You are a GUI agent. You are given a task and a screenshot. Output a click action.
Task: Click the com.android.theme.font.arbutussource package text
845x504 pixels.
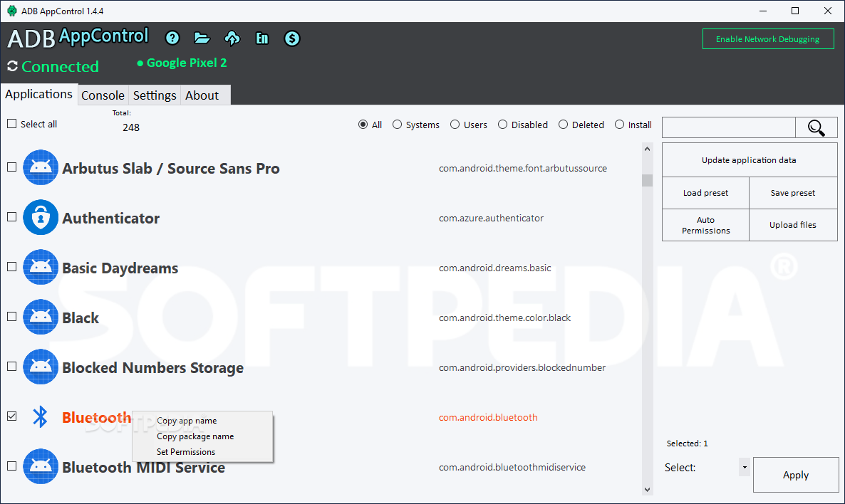(x=523, y=168)
